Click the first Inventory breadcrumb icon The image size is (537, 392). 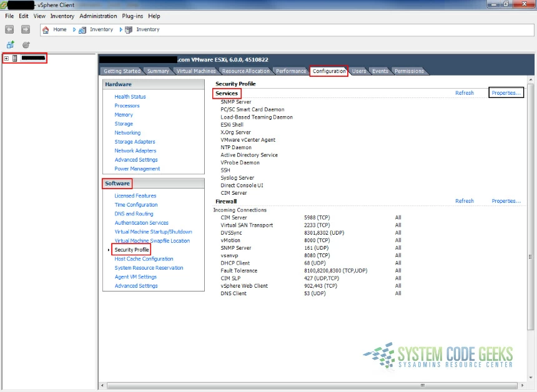[x=82, y=30]
